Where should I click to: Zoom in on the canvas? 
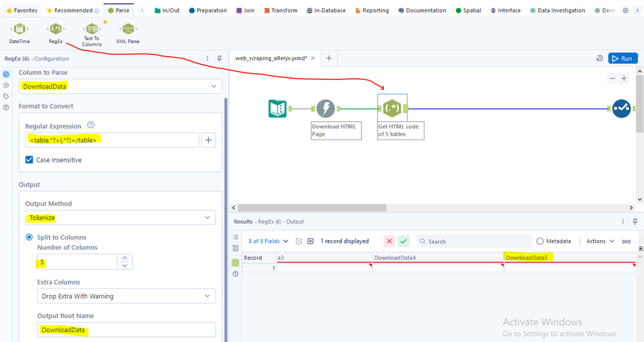tap(624, 79)
